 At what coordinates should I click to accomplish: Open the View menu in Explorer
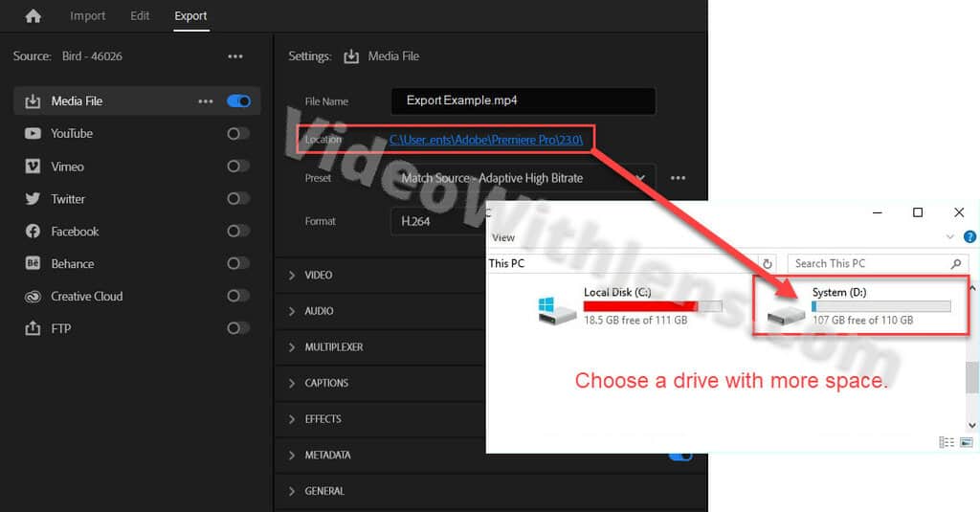tap(503, 237)
